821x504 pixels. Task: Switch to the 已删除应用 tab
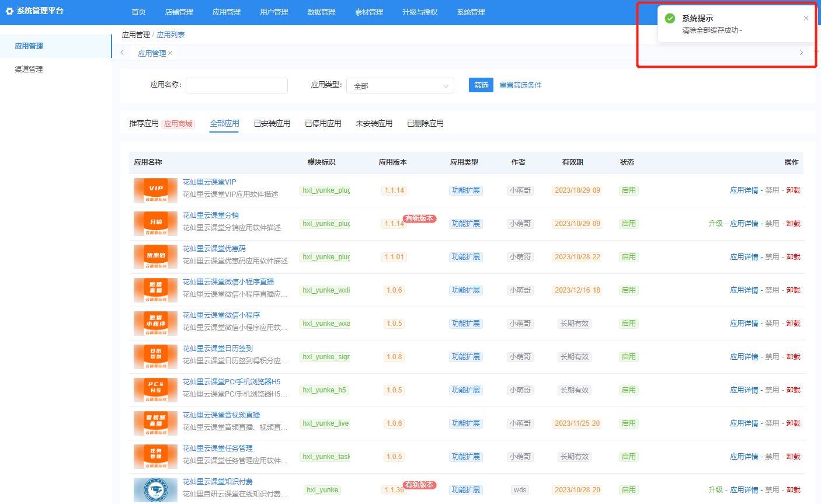pyautogui.click(x=425, y=123)
